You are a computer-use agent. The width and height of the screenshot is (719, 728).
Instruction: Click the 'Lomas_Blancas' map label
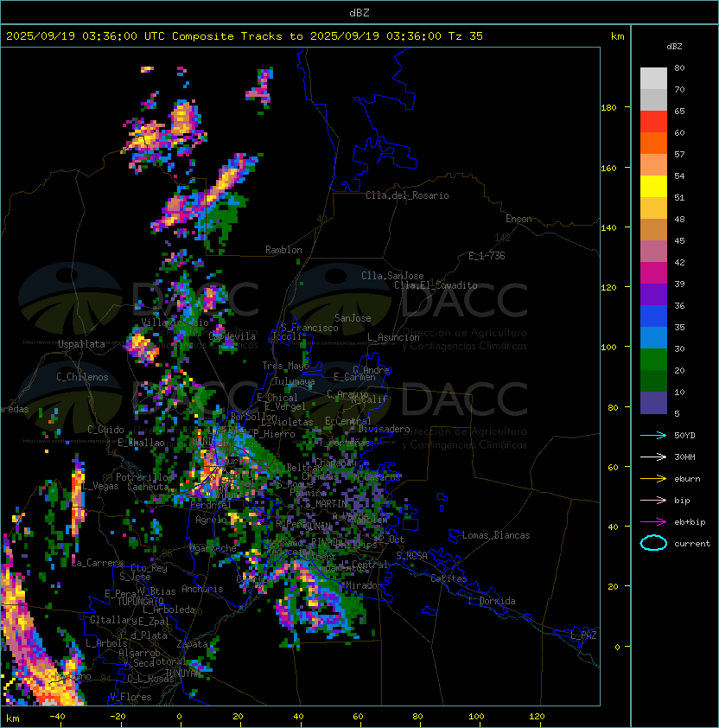click(x=496, y=535)
